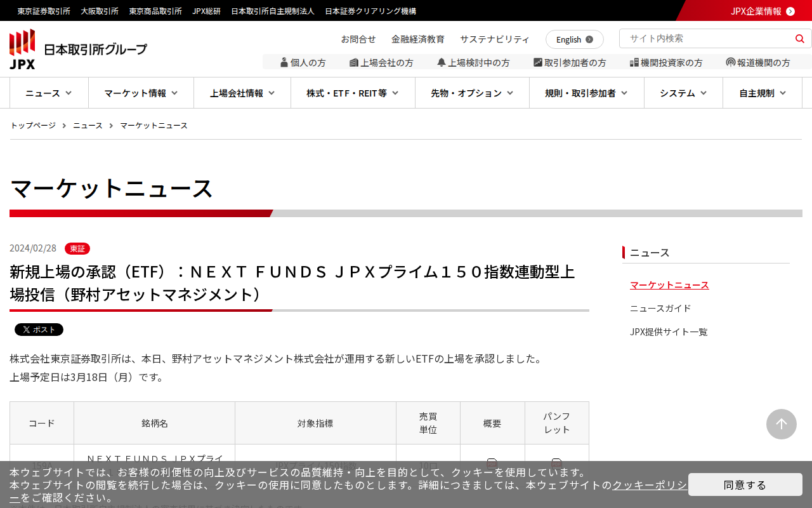Image resolution: width=812 pixels, height=508 pixels.
Task: Expand the マーケット情報 menu
Action: click(141, 93)
